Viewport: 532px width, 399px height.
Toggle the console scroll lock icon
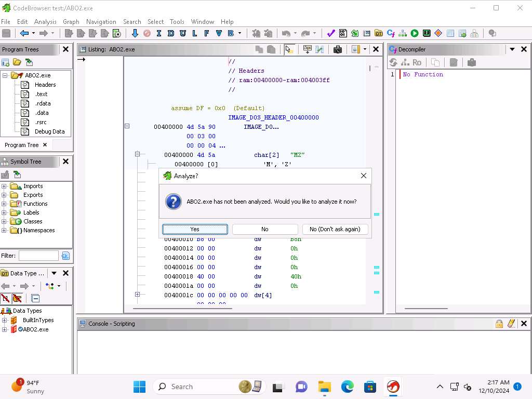(499, 324)
